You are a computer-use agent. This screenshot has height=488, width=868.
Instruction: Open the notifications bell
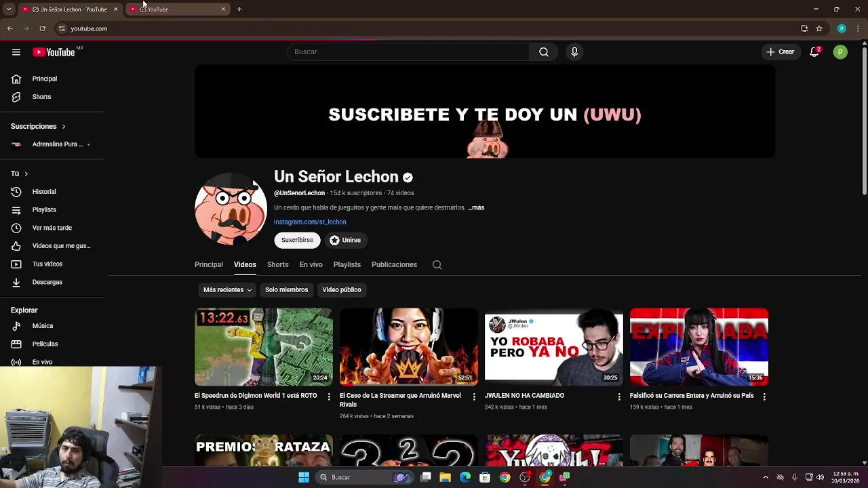(815, 52)
